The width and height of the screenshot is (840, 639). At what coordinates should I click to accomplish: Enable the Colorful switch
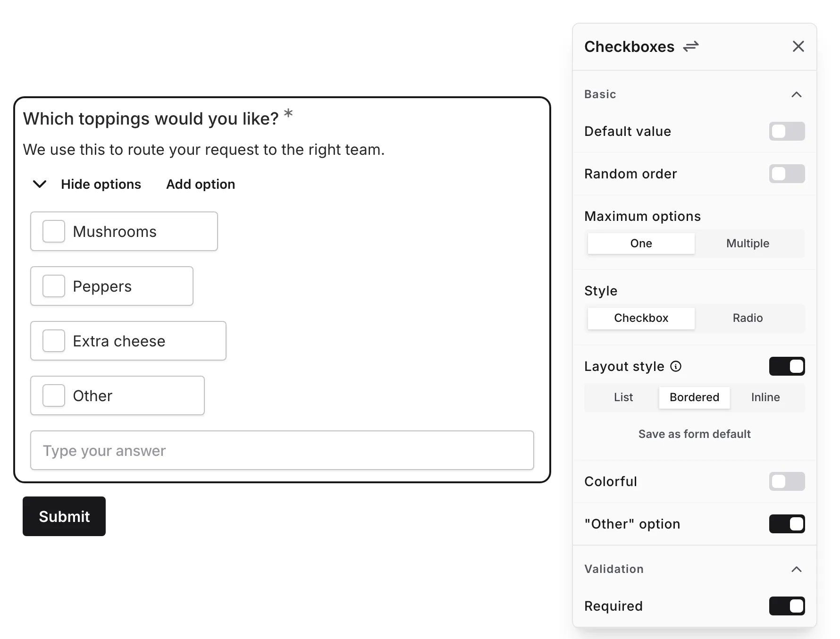coord(787,481)
